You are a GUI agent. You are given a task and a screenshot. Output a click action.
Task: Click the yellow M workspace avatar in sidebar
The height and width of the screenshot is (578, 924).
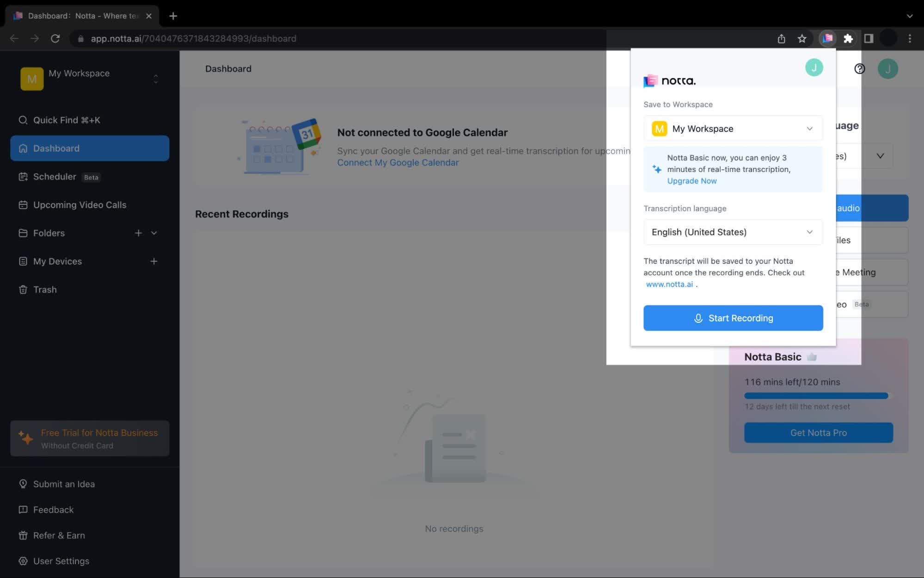(x=32, y=79)
